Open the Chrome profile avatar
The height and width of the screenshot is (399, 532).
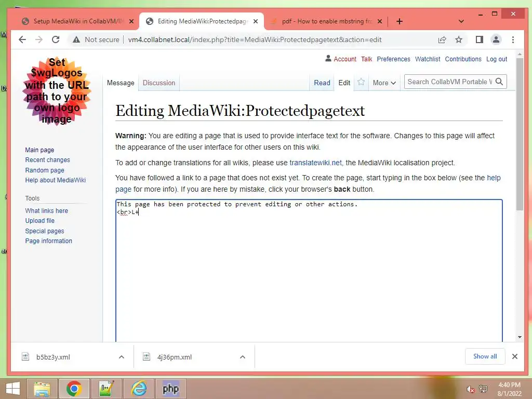tap(496, 39)
